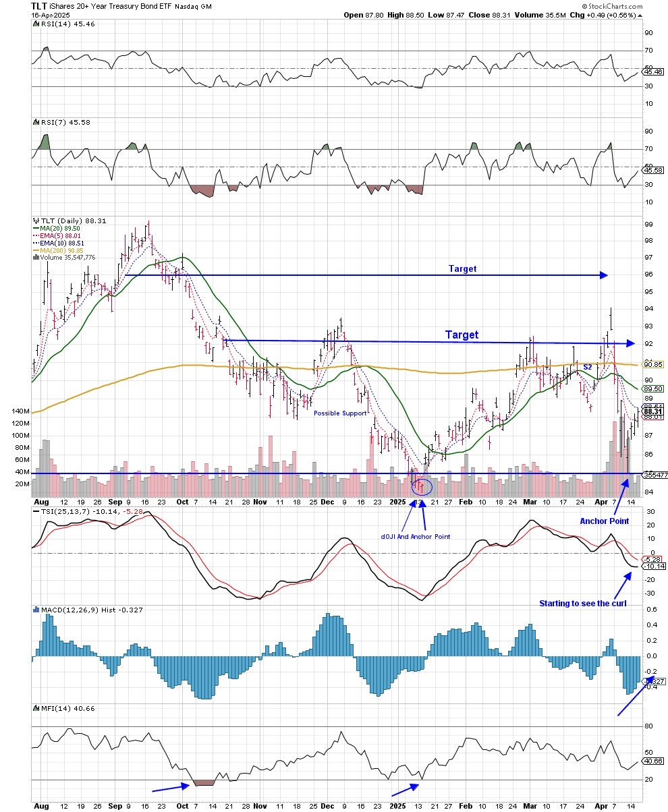This screenshot has width=668, height=812.
Task: Click the Chg +0.49 (+0.56%) value
Action: (x=603, y=15)
